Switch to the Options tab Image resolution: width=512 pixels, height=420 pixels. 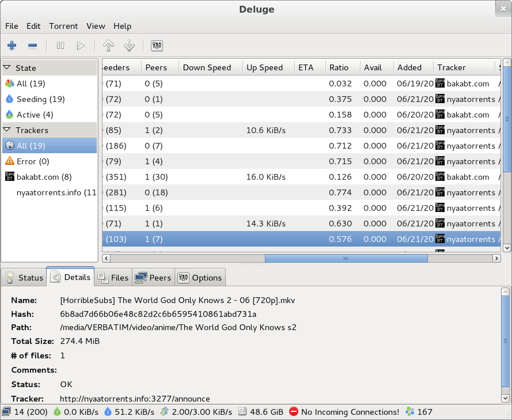[x=200, y=278]
